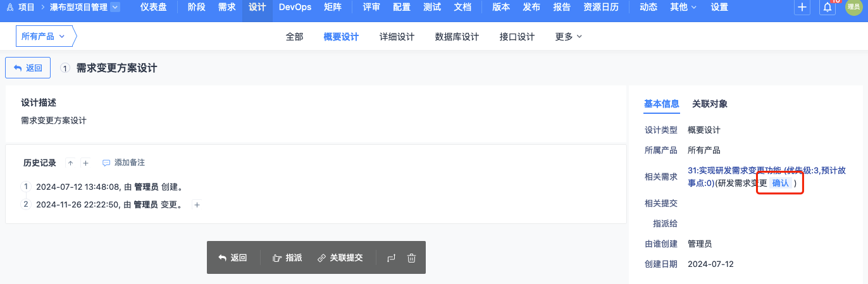Click the plus quick-create icon in top bar
This screenshot has height=284, width=868.
click(x=802, y=8)
